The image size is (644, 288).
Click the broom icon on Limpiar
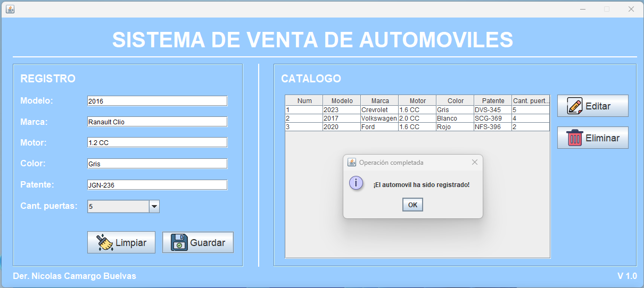pyautogui.click(x=104, y=242)
